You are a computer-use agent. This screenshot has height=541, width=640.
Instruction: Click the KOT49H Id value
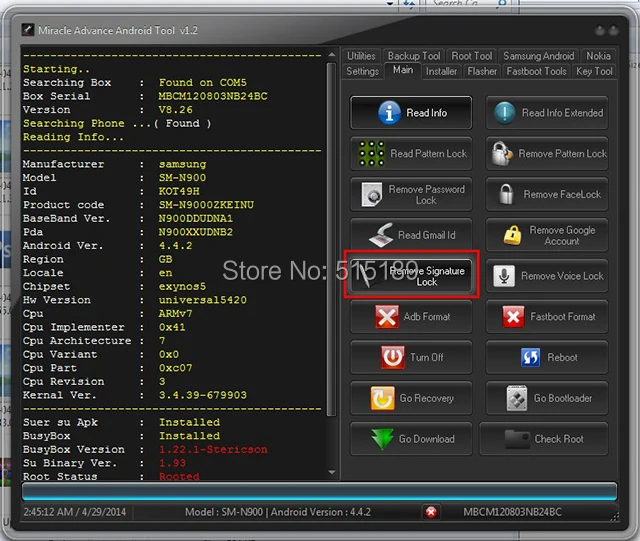(179, 191)
